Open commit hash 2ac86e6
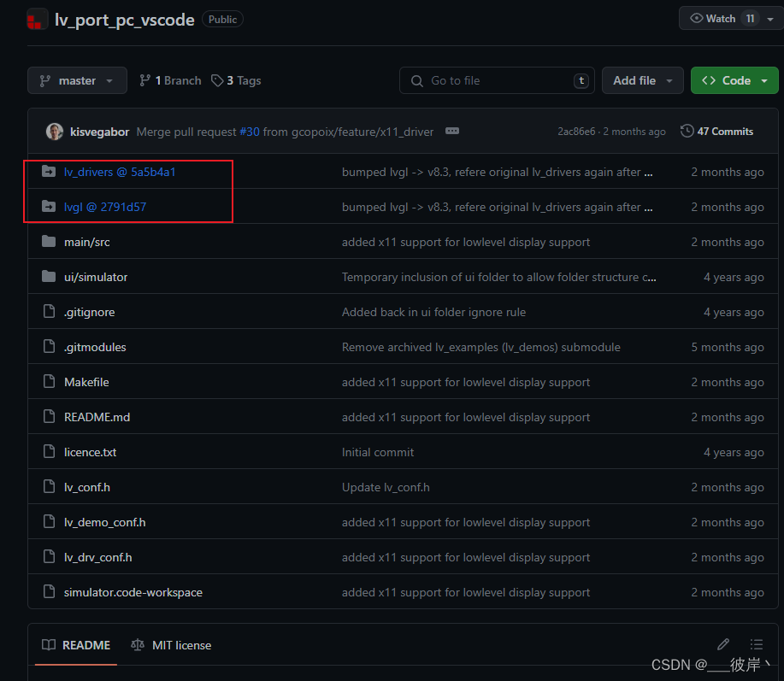 coord(576,132)
